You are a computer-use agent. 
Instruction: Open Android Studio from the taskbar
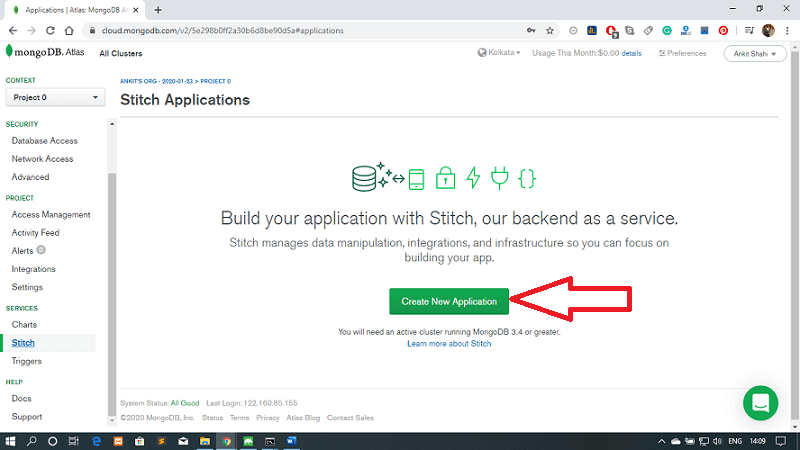coord(248,441)
